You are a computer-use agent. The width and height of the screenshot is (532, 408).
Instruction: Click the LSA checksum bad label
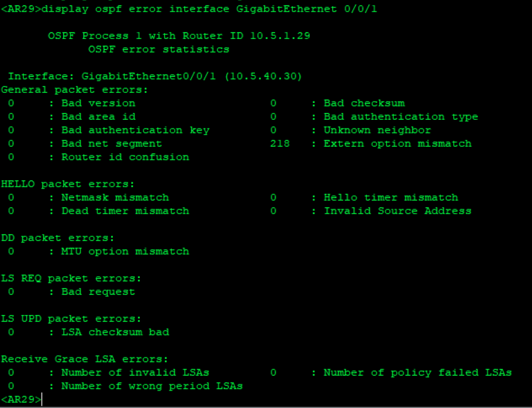pos(116,332)
